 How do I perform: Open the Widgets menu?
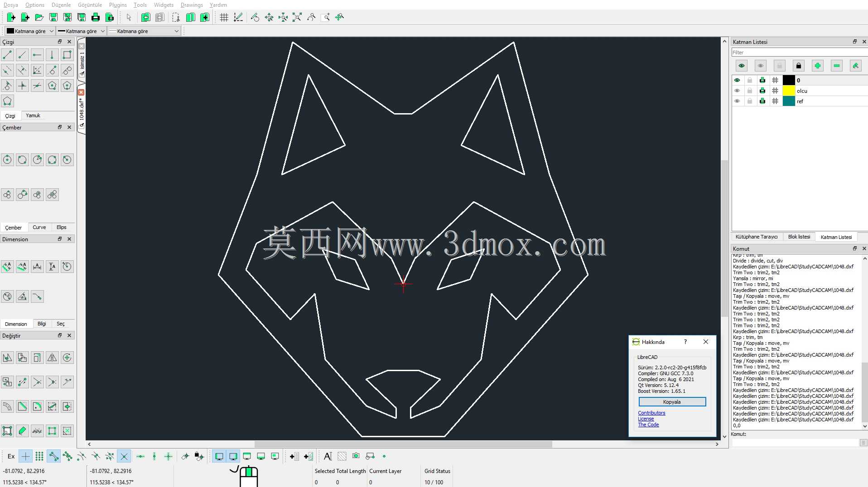(164, 5)
